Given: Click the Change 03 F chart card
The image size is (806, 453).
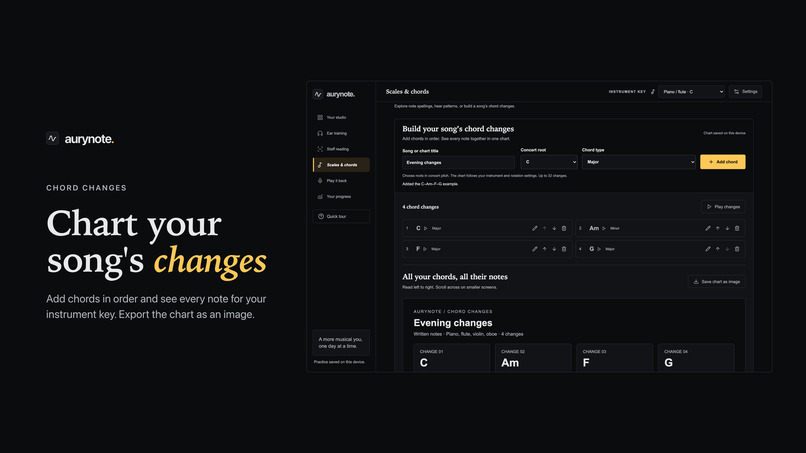Looking at the screenshot, I should click(614, 358).
